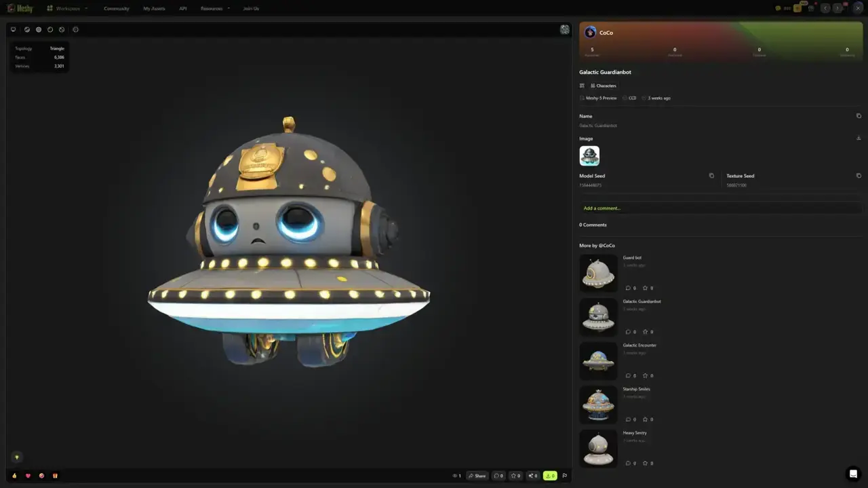Screen dimensions: 868x488
Task: Go to the My Assets page
Action: click(153, 8)
